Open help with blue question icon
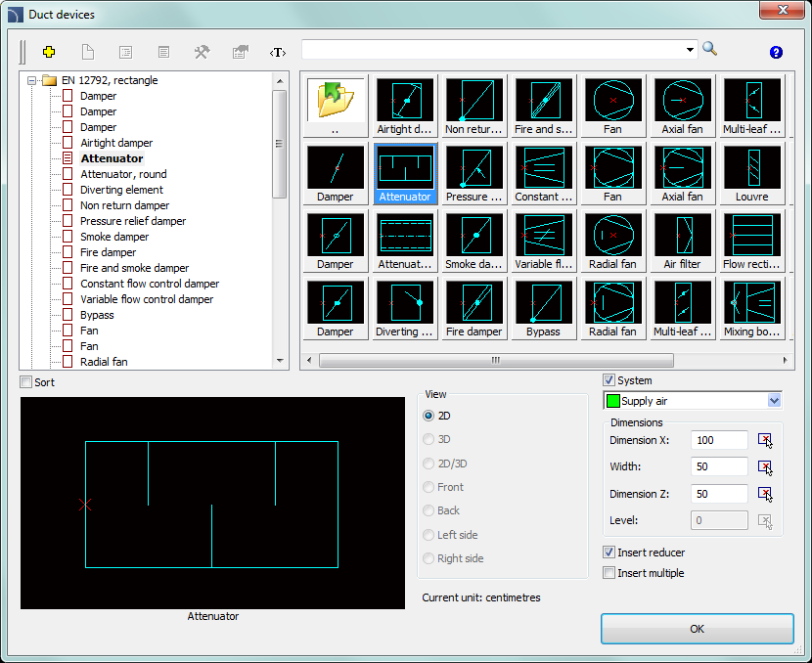This screenshot has height=663, width=812. (x=776, y=52)
